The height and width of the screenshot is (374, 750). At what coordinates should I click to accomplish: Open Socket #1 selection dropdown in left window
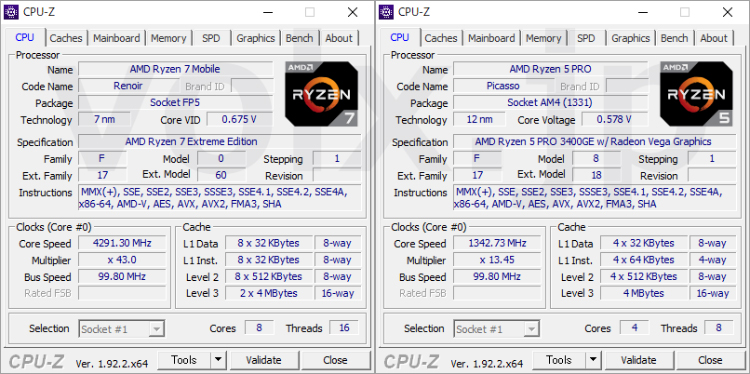coord(121,329)
